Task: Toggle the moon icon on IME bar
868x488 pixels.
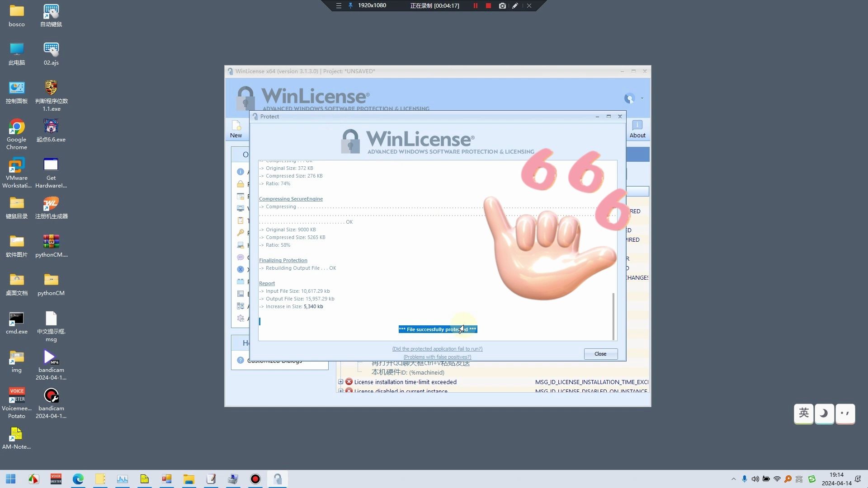Action: click(824, 413)
